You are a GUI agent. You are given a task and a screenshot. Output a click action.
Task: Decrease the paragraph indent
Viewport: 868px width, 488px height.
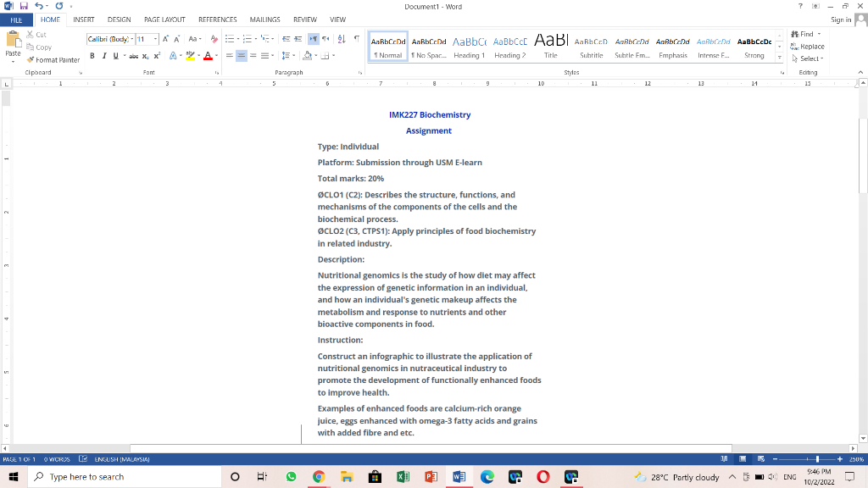[x=287, y=39]
